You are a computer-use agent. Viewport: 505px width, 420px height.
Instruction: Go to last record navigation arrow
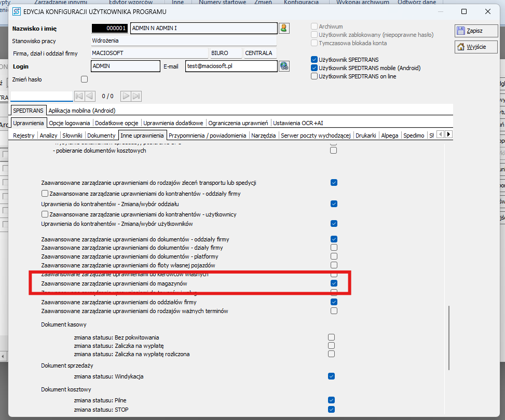[x=137, y=96]
